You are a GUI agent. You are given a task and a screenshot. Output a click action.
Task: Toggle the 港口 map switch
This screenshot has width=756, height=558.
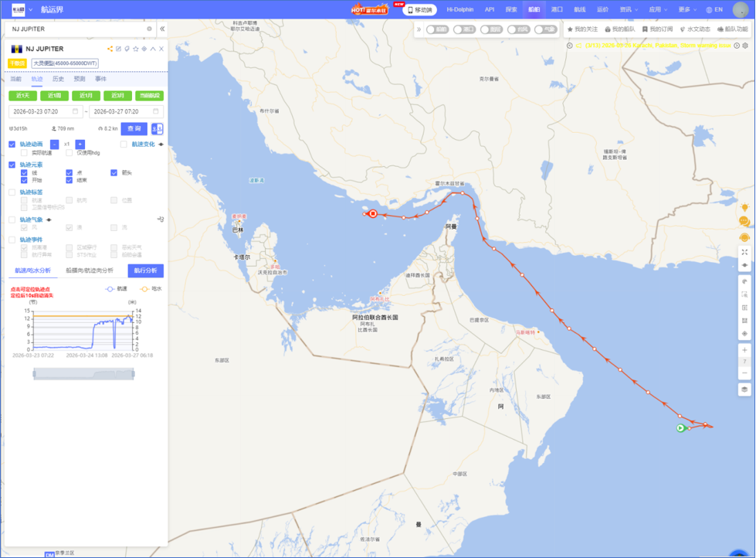[463, 29]
